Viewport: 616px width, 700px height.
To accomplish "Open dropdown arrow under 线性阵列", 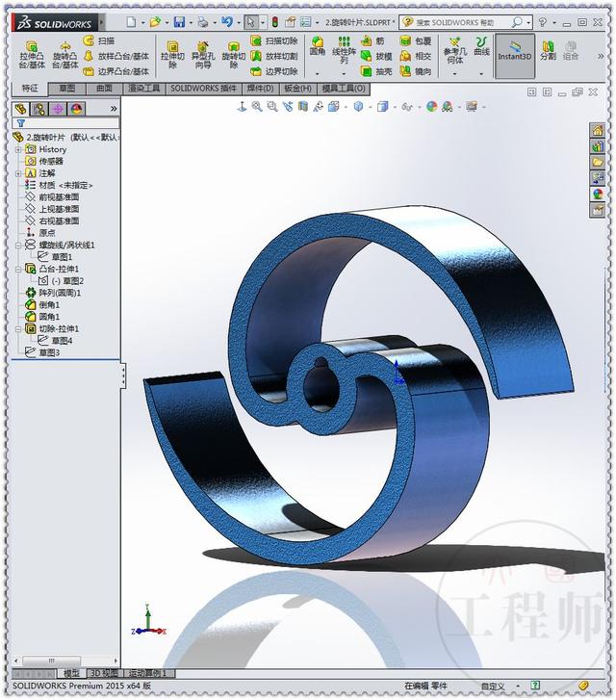I will tap(344, 73).
